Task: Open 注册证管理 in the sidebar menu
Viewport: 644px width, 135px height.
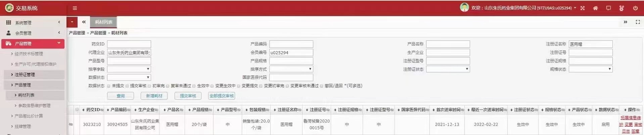Action: (x=25, y=74)
